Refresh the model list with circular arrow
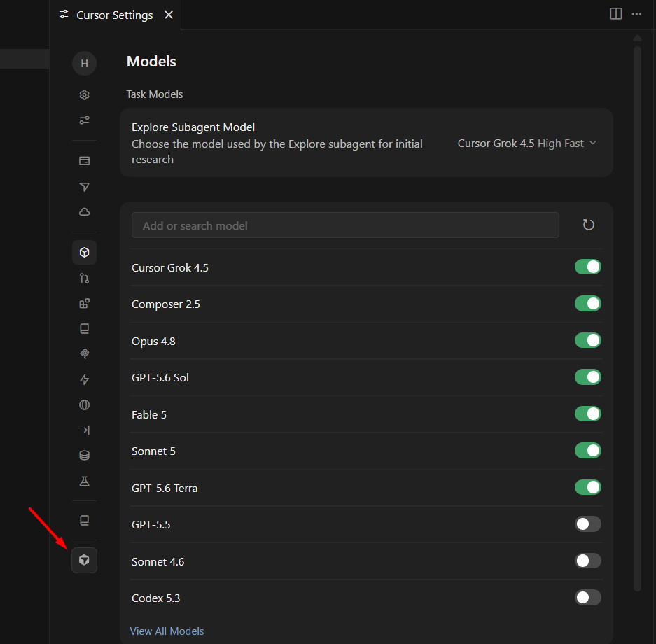The height and width of the screenshot is (644, 656). [x=588, y=225]
